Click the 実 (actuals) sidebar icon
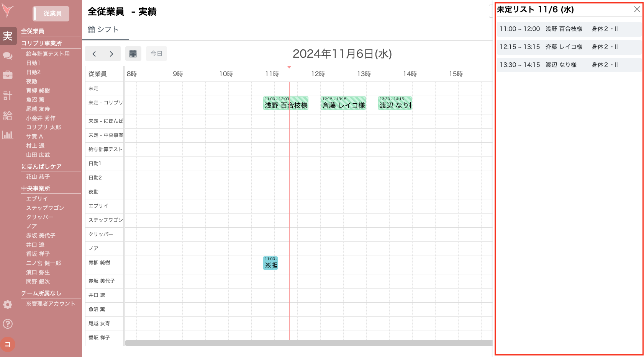644x357 pixels. (x=8, y=36)
